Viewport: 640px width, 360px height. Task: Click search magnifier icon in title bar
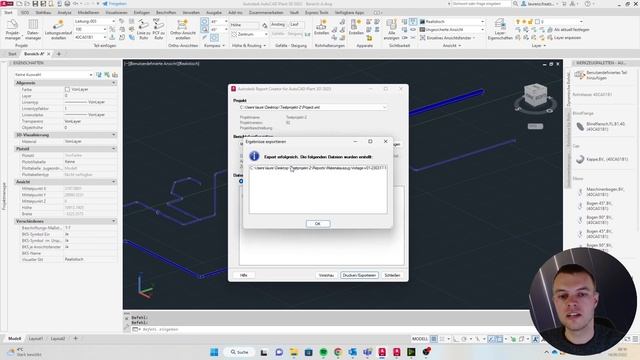tap(516, 4)
